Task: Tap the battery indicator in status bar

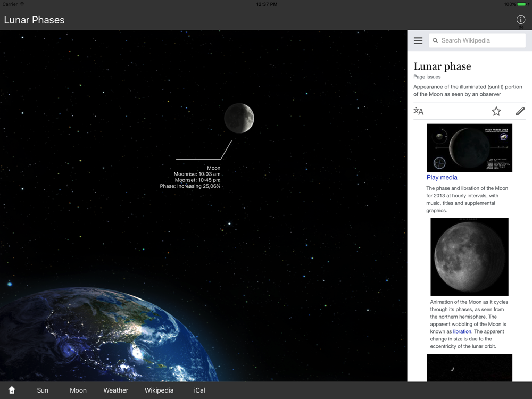Action: (521, 4)
